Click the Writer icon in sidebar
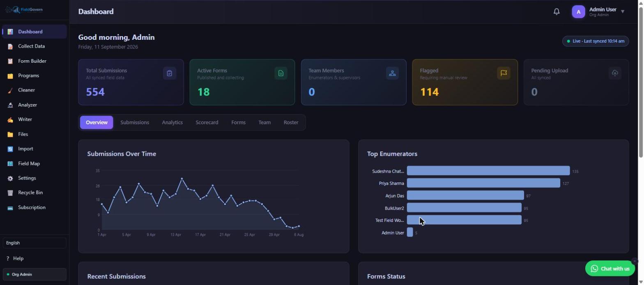The width and height of the screenshot is (644, 285). tap(10, 120)
